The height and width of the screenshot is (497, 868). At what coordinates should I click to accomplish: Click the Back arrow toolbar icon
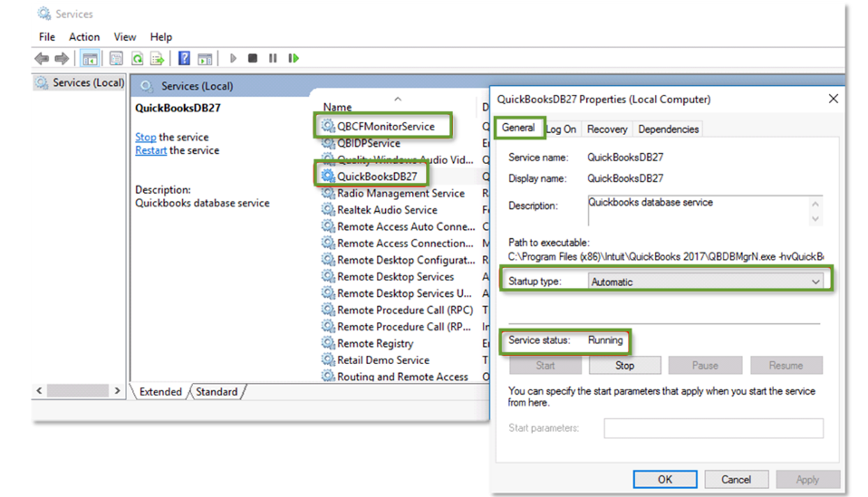42,58
